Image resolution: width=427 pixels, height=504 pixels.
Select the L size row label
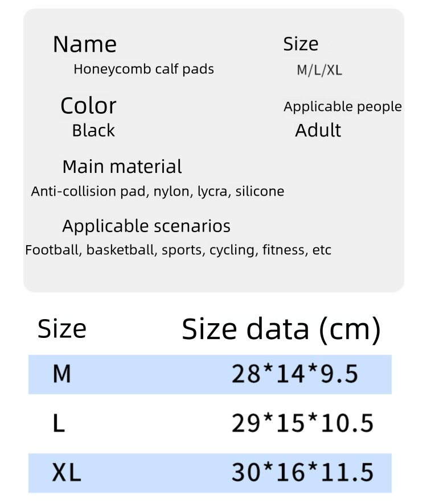click(x=58, y=423)
